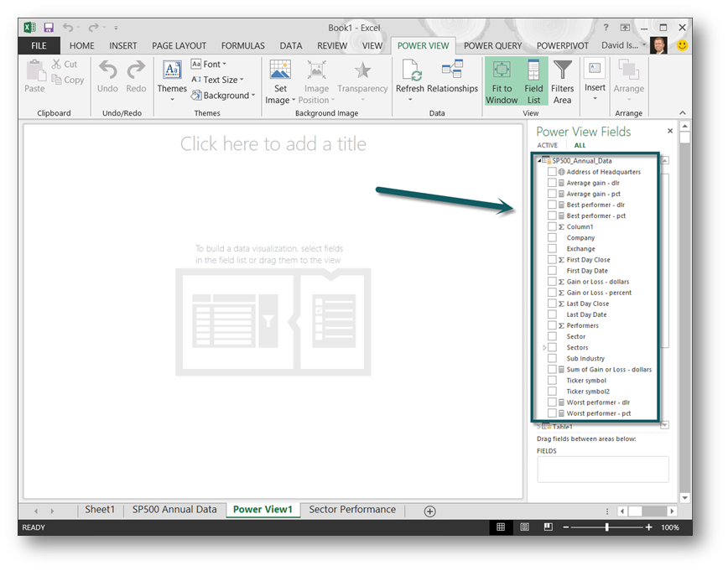Screen dimensions: 728x571
Task: Click the Ribbon Display Options icon
Action: [625, 28]
